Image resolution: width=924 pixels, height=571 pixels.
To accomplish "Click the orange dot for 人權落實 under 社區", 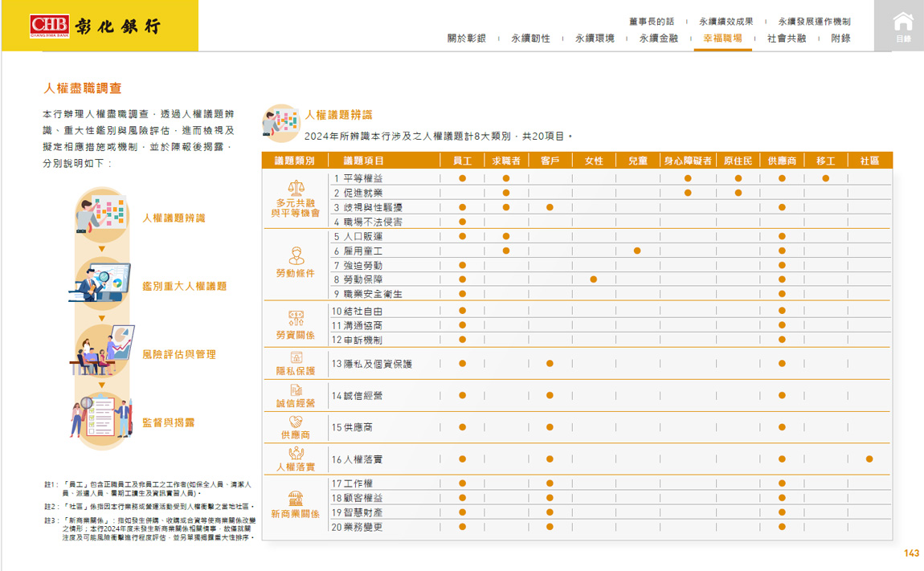I will [x=869, y=459].
